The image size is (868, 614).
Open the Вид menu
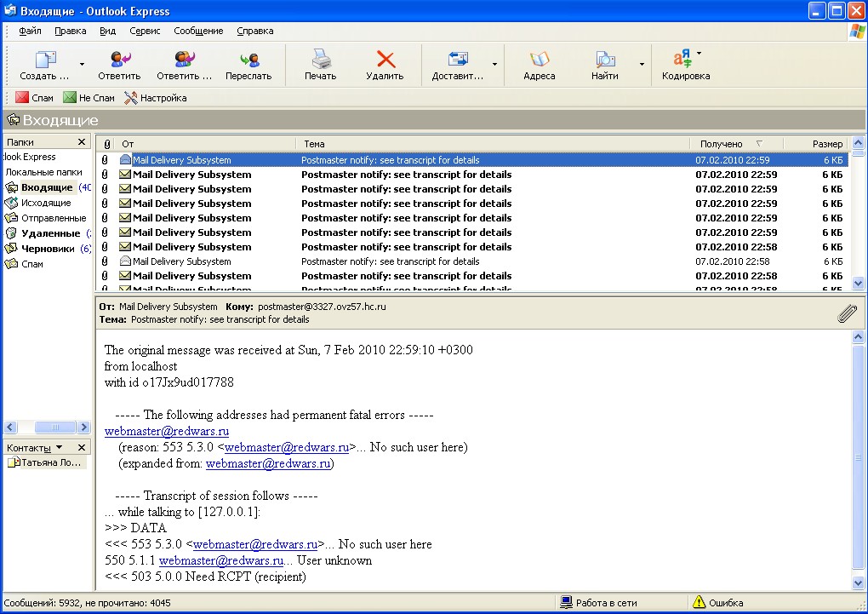point(107,31)
